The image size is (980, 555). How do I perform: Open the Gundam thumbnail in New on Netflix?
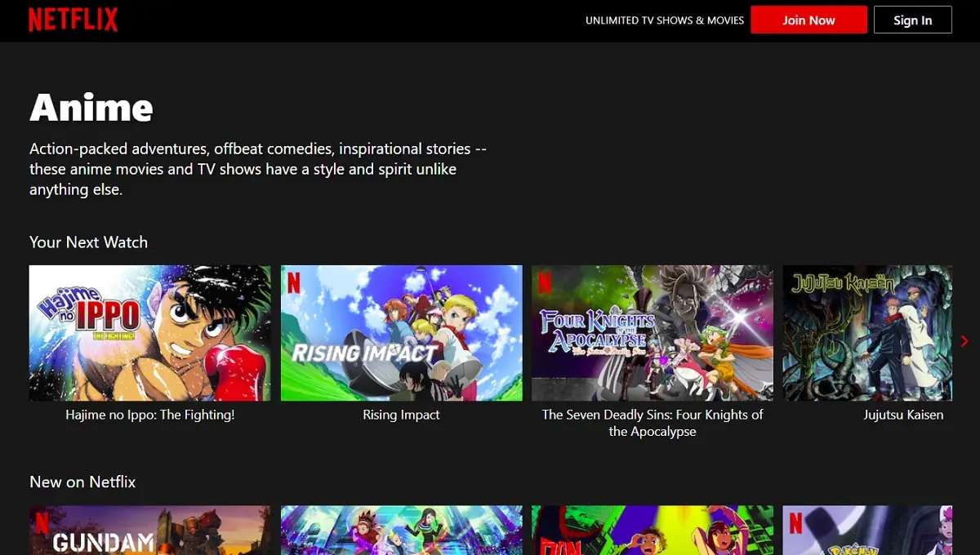[x=149, y=531]
